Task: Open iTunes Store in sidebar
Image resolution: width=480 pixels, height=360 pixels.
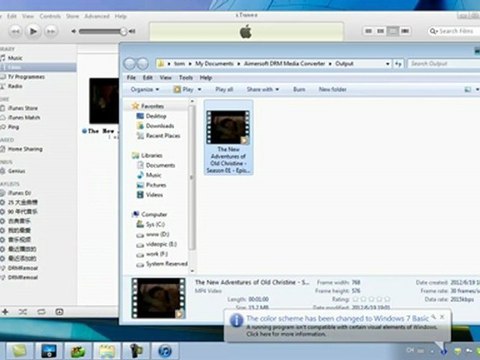Action: (23, 108)
